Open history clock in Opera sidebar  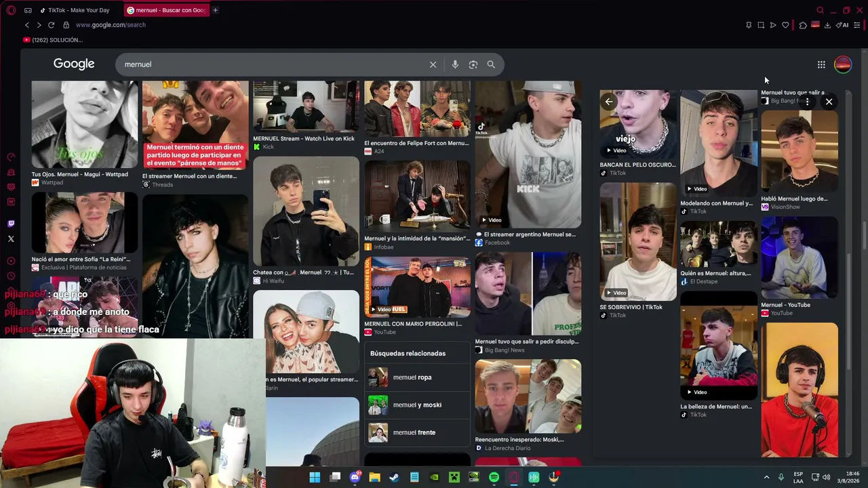(11, 276)
